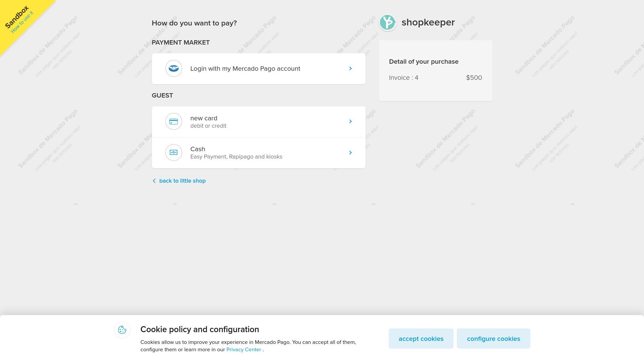Expand chevron on Cash payment row

(x=350, y=153)
